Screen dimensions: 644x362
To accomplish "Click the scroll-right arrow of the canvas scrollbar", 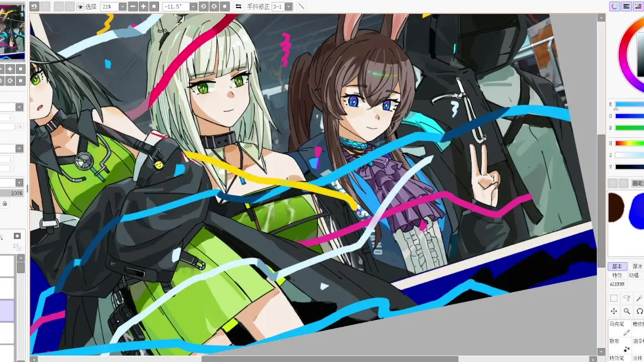I will tap(594, 358).
